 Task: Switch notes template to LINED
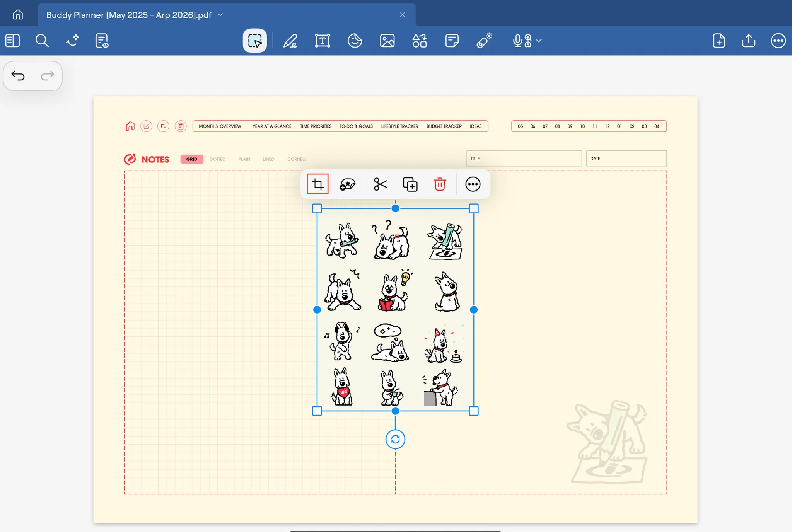pos(268,159)
